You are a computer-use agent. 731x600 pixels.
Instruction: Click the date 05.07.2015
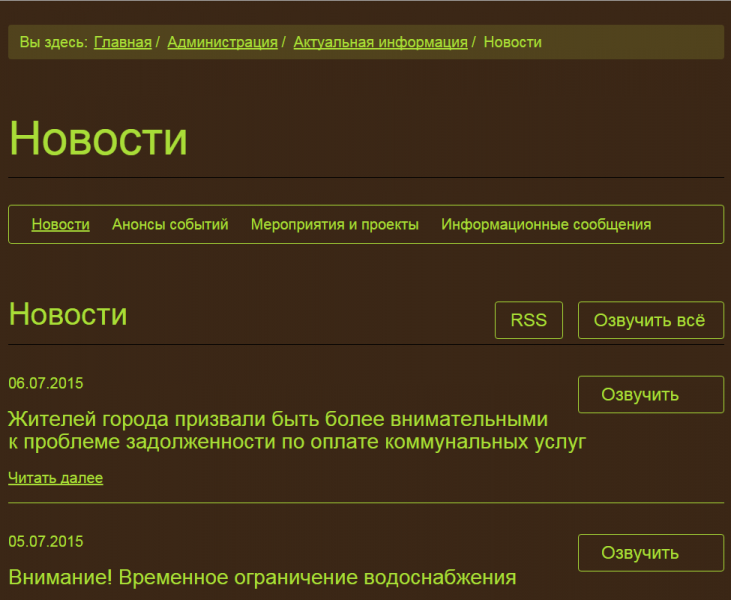(45, 542)
